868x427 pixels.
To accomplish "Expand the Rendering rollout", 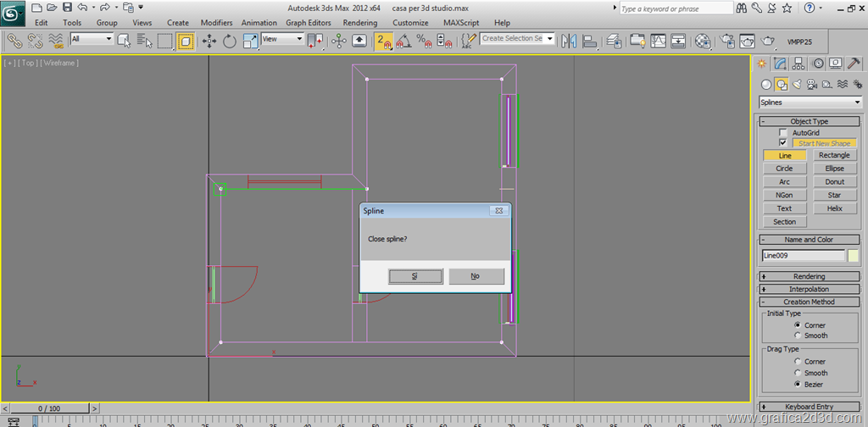I will (809, 276).
